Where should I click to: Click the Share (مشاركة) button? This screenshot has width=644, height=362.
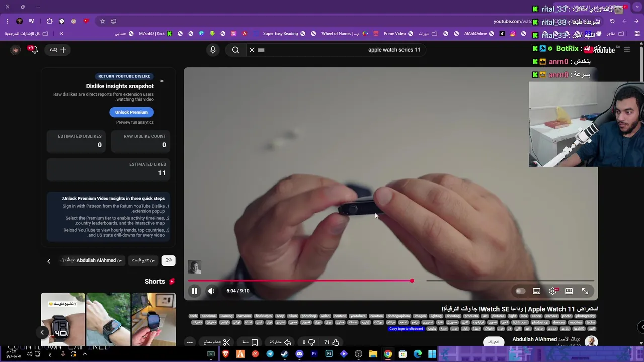(x=280, y=342)
